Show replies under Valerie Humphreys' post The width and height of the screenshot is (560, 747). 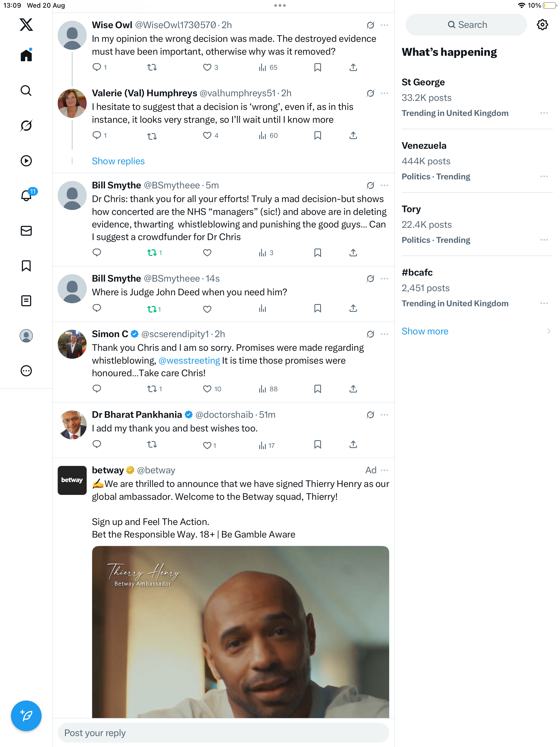(118, 161)
